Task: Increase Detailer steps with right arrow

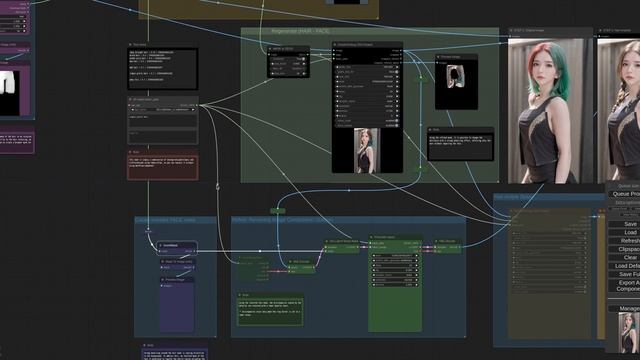Action: [397, 91]
